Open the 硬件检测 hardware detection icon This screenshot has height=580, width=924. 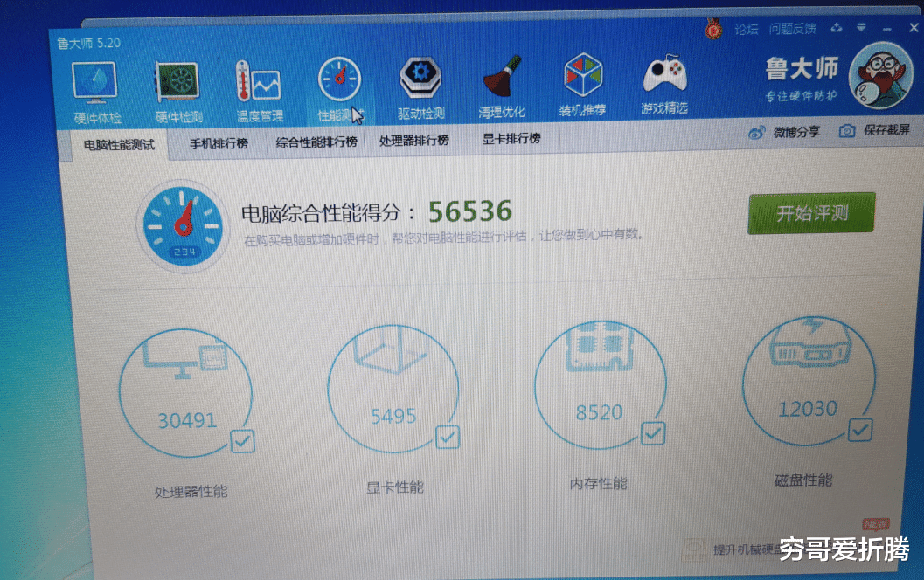tap(177, 82)
